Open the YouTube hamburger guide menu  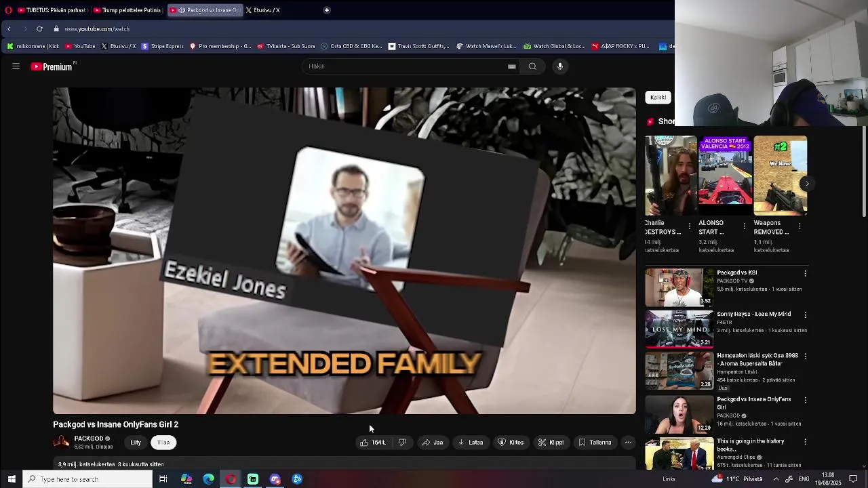[x=16, y=66]
